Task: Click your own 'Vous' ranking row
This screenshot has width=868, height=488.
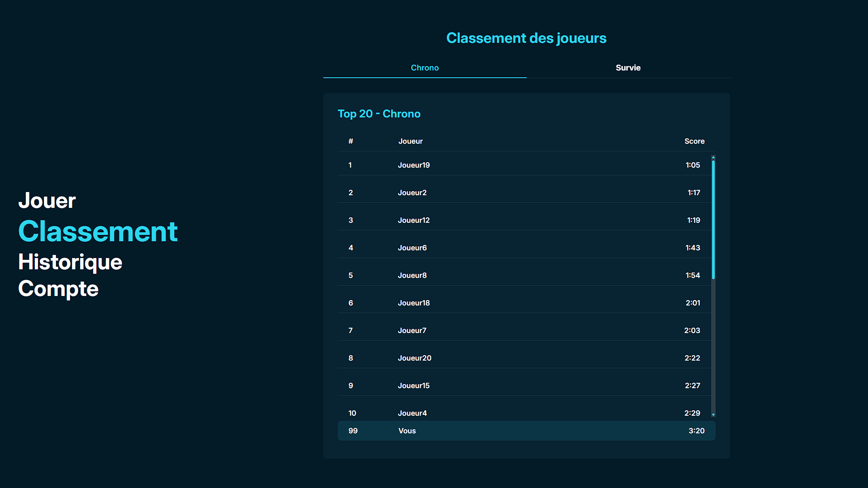Action: [x=526, y=431]
